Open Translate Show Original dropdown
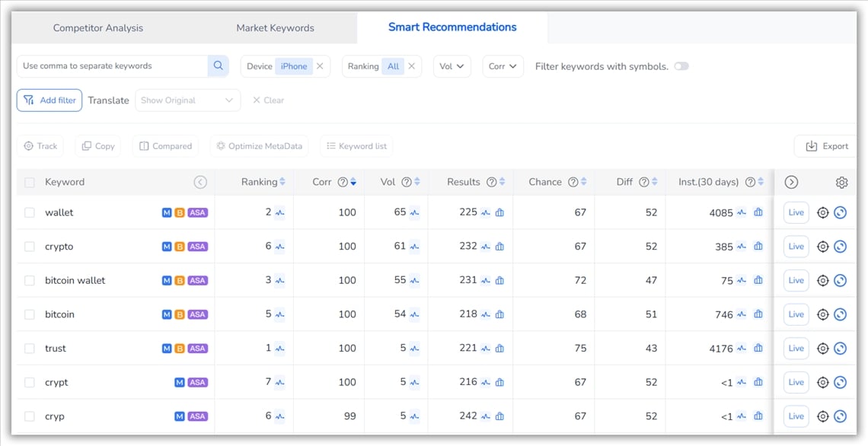868x446 pixels. tap(187, 100)
